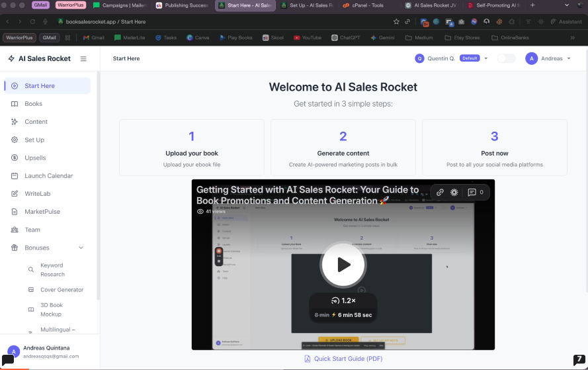Open the Quentin Q. Default workspace dropdown
Screen dimensions: 588x370
click(452, 58)
